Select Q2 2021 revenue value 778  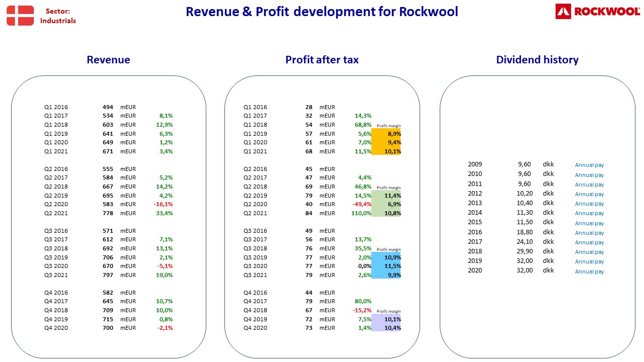[x=108, y=213]
